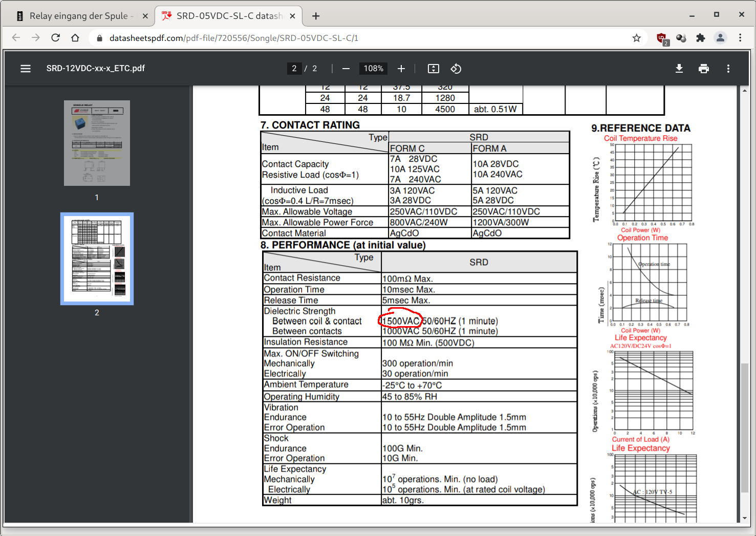756x536 pixels.
Task: Reload the current page
Action: point(55,38)
